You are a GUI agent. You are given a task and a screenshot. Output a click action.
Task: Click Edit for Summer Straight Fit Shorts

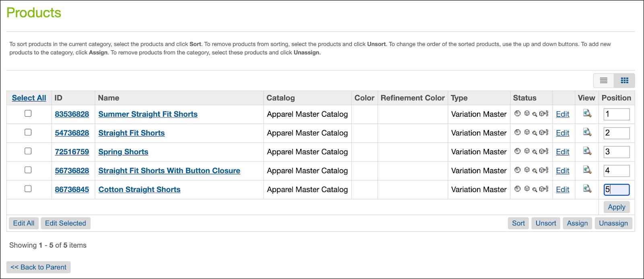(562, 114)
